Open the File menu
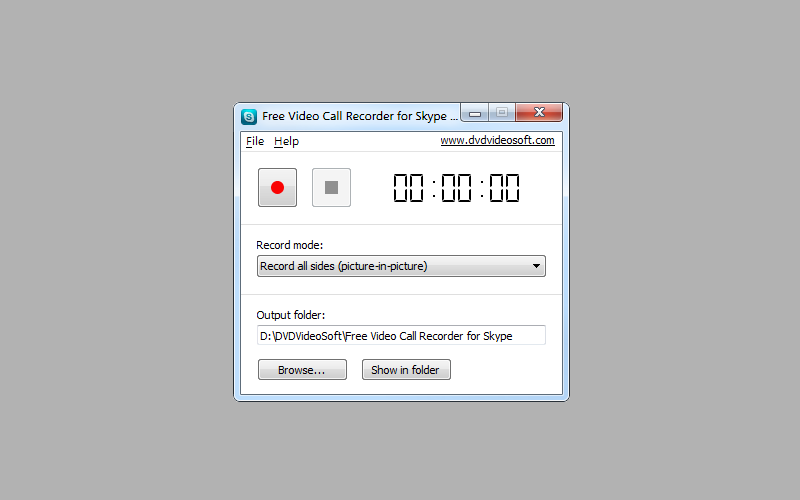800x500 pixels. pyautogui.click(x=255, y=141)
